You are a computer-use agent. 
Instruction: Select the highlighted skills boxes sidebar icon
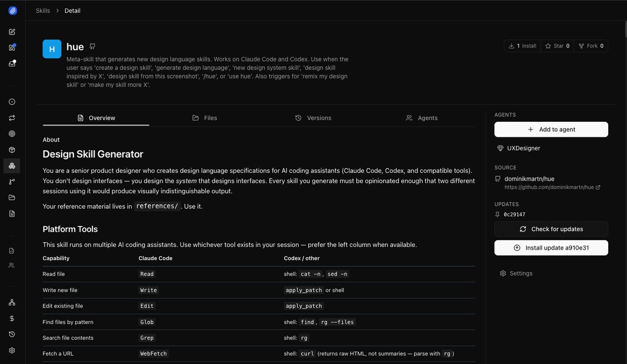click(x=12, y=166)
